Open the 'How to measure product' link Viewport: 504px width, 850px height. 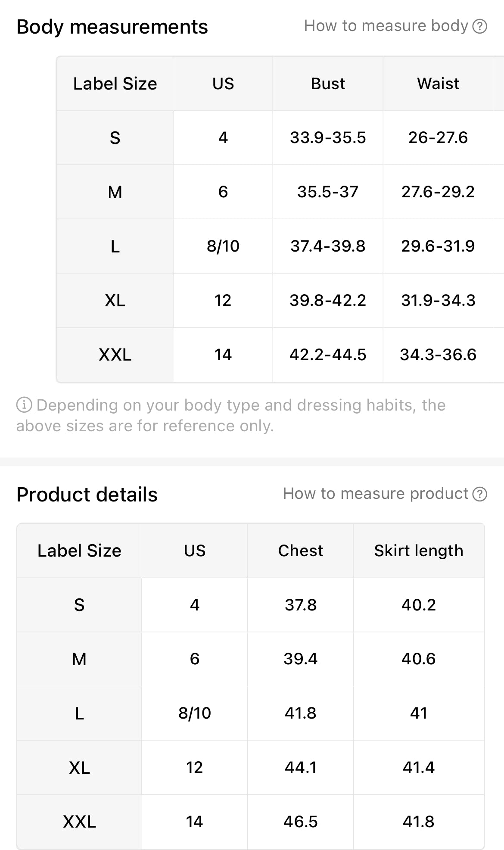pos(375,494)
